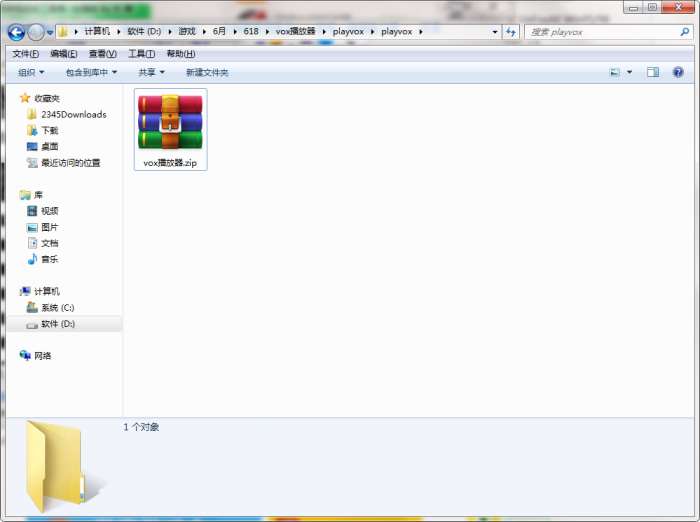
Task: Click the Forward navigation arrow button
Action: click(36, 32)
